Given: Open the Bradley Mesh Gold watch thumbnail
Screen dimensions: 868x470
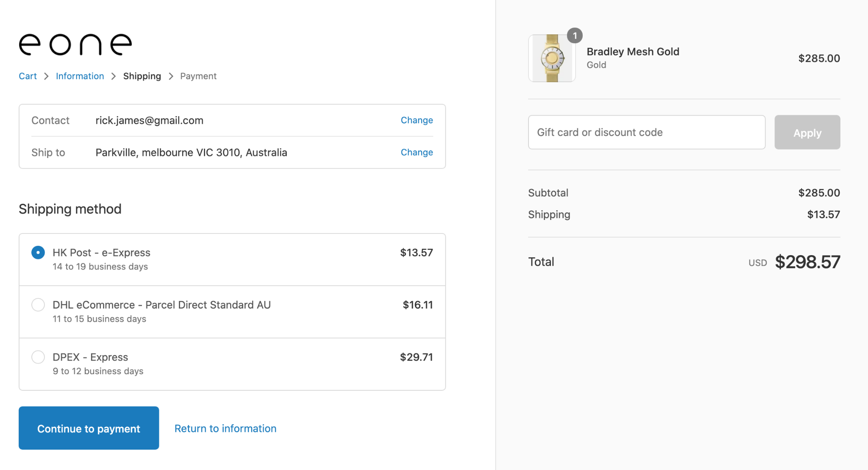Looking at the screenshot, I should [551, 58].
